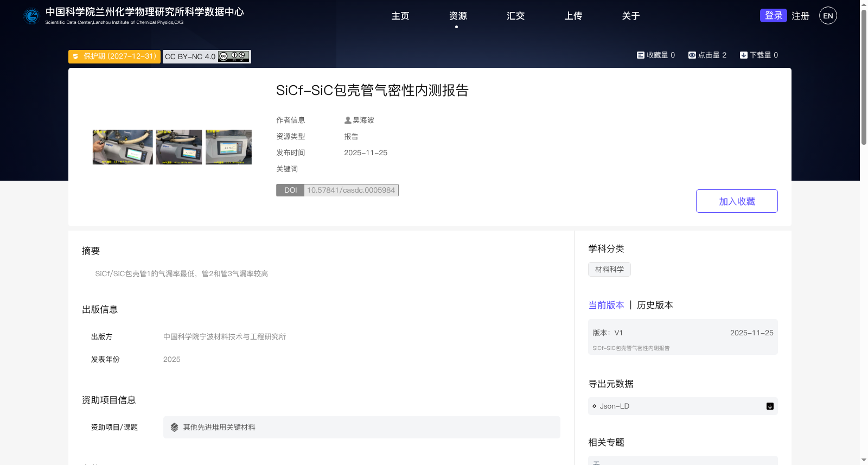Click the Creative Commons license icon

click(x=234, y=56)
